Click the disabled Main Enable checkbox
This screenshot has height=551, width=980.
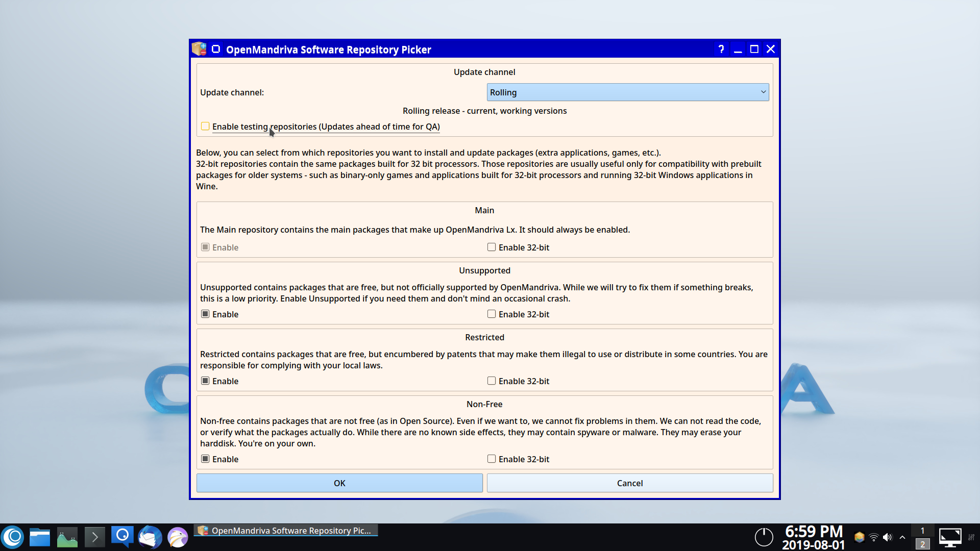(x=205, y=247)
